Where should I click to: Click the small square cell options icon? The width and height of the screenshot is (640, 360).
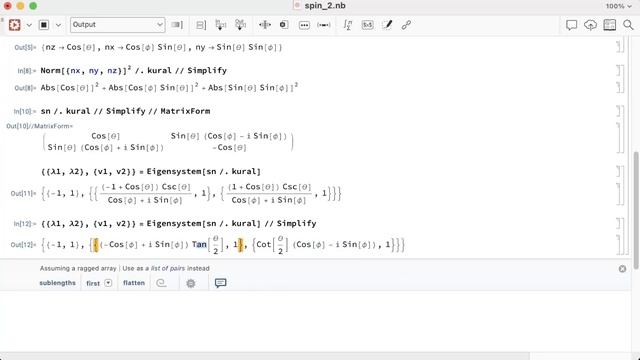[284, 25]
